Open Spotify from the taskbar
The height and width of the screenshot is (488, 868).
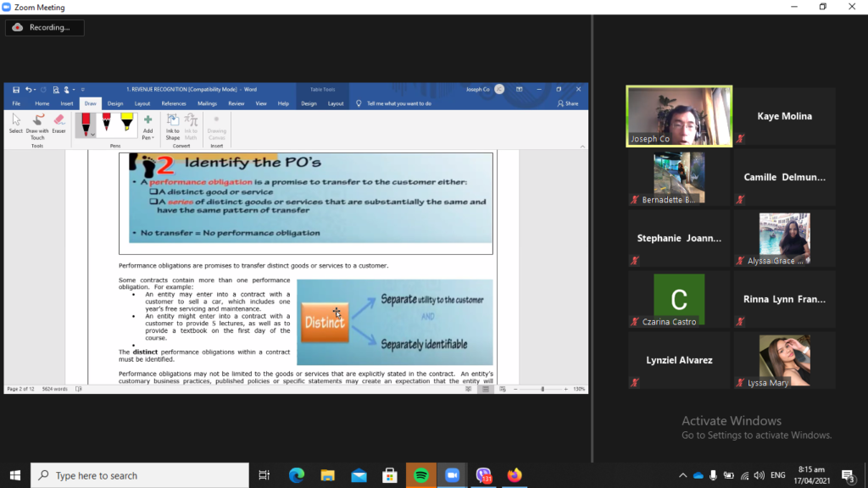pos(420,475)
